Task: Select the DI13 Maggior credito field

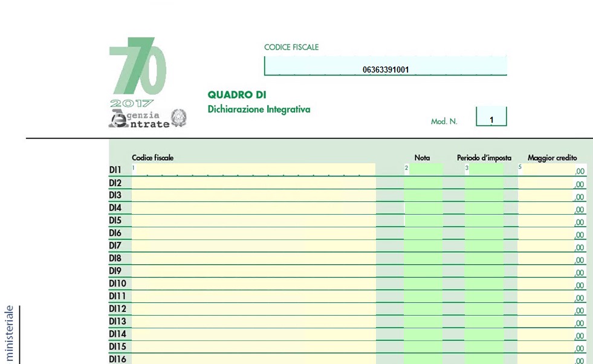Action: point(552,321)
